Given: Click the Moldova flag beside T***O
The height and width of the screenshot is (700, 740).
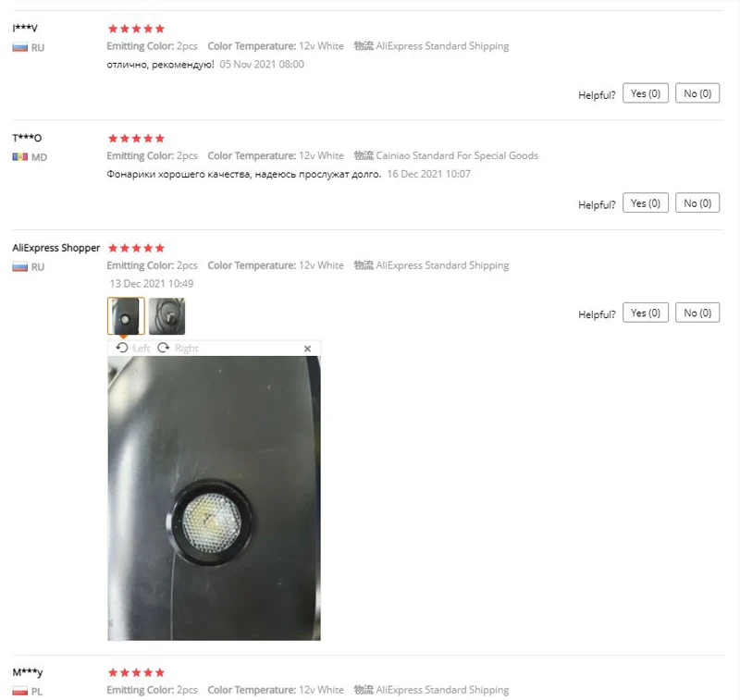Looking at the screenshot, I should tap(19, 157).
